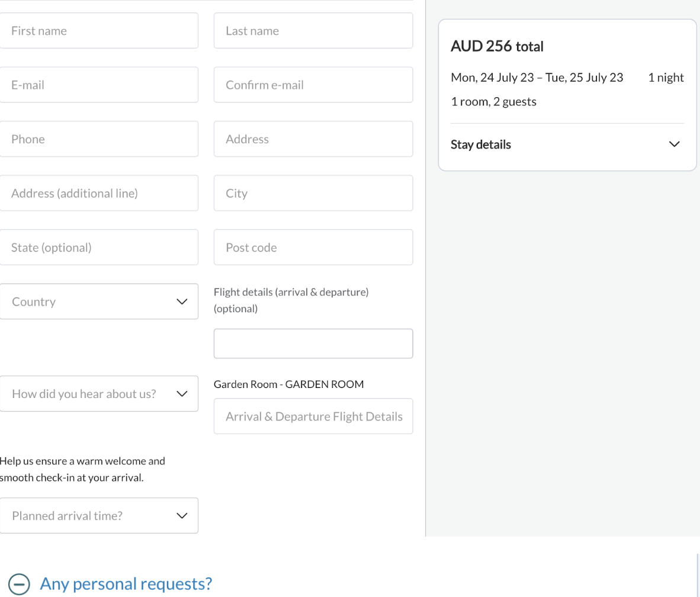This screenshot has height=597, width=700.
Task: Click the minus circle icon beside personal requests
Action: 19,584
